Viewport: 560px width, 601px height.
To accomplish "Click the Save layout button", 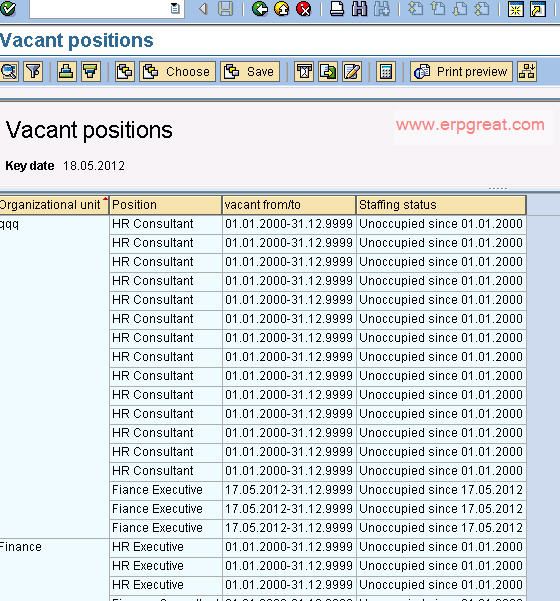I will coord(250,72).
